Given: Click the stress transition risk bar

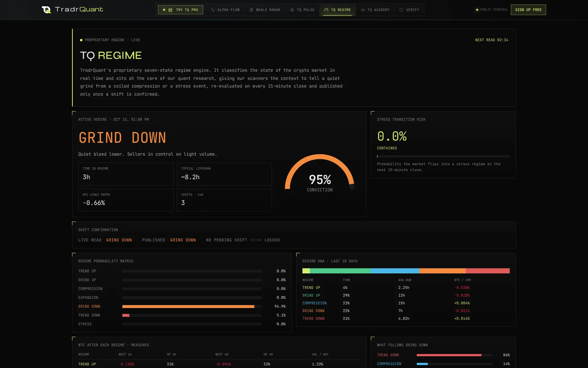Looking at the screenshot, I should point(443,156).
